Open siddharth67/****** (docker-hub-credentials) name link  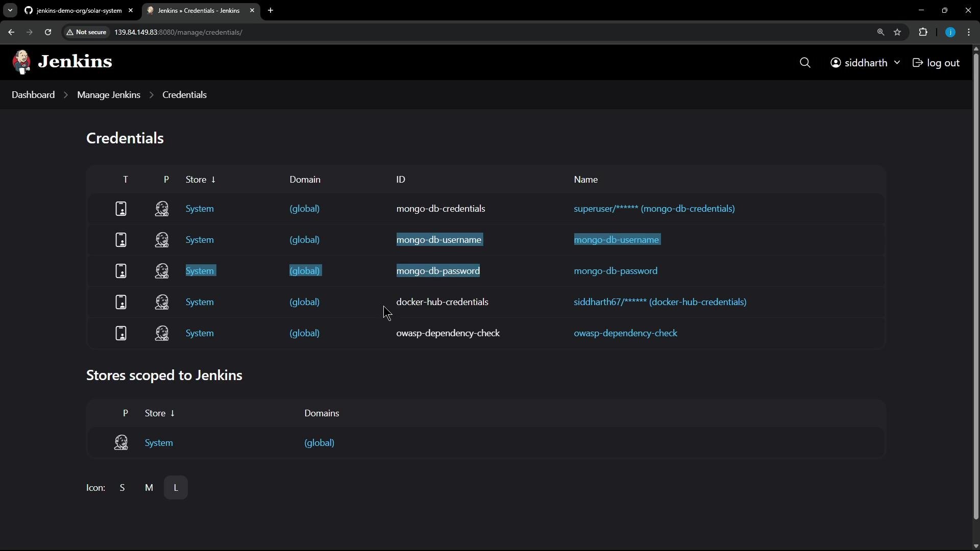point(660,302)
